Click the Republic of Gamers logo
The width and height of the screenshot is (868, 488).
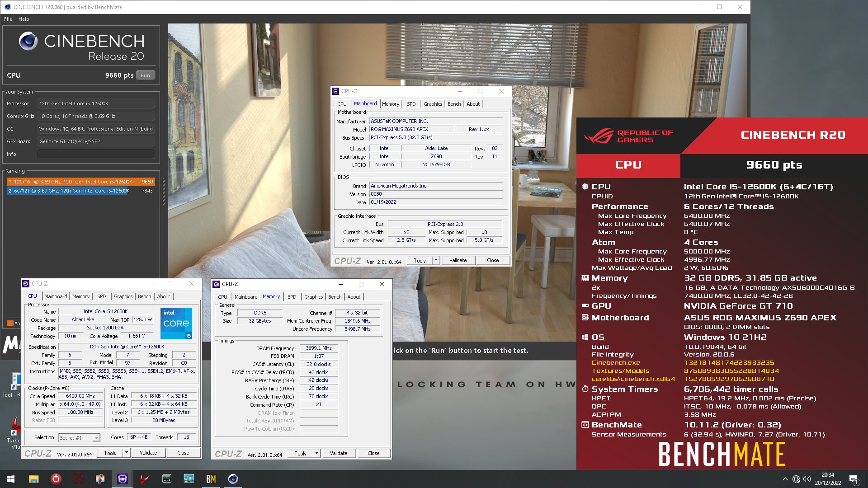click(x=628, y=136)
